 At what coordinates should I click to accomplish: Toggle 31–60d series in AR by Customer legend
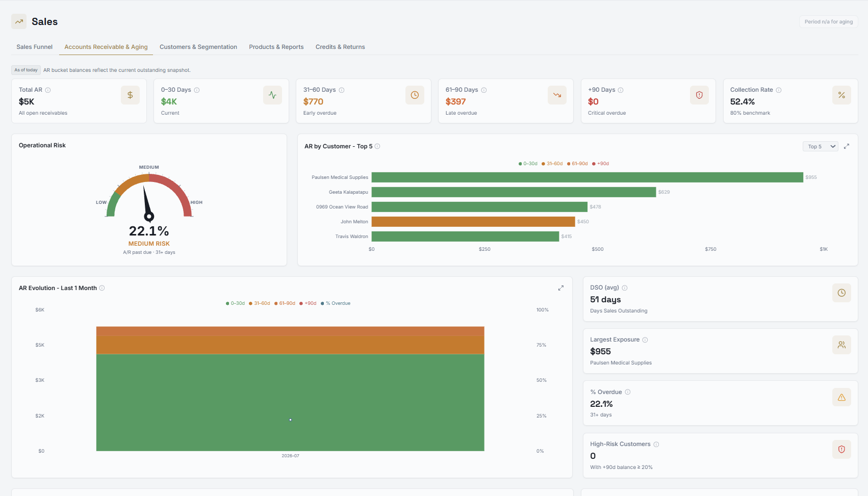pyautogui.click(x=552, y=164)
